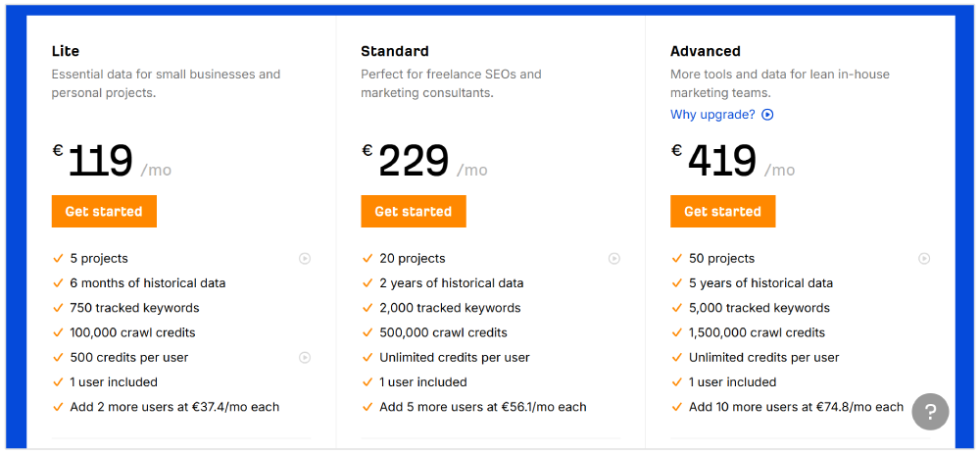
Task: Click Add 2 more users at €37.4/mo each
Action: pos(174,407)
